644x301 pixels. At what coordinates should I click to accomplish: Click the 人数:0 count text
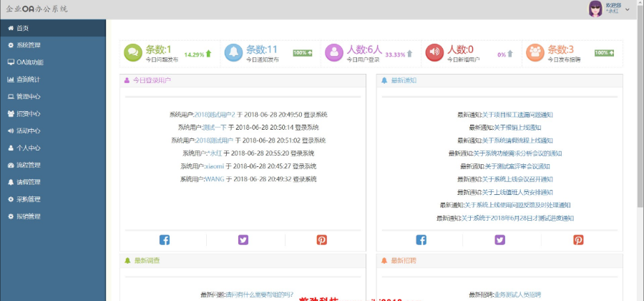coord(460,49)
